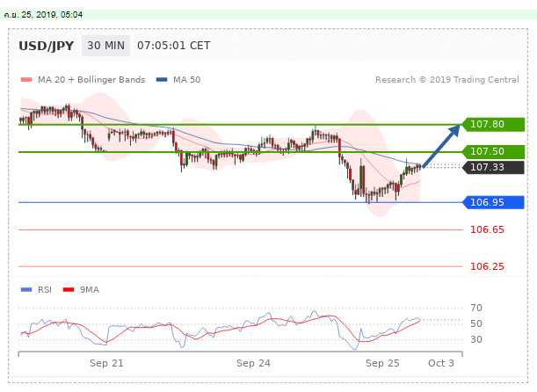
Task: Click the RSI 70 level label
Action: (476, 308)
